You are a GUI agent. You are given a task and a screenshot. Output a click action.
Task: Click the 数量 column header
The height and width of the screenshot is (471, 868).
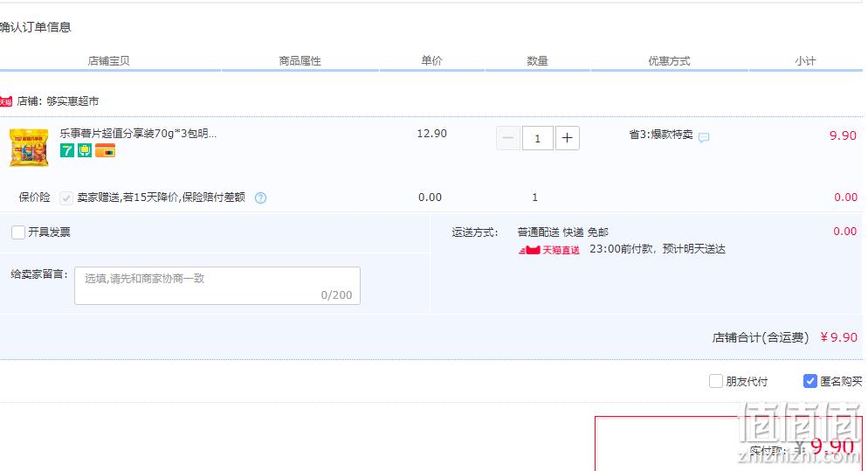[x=537, y=61]
